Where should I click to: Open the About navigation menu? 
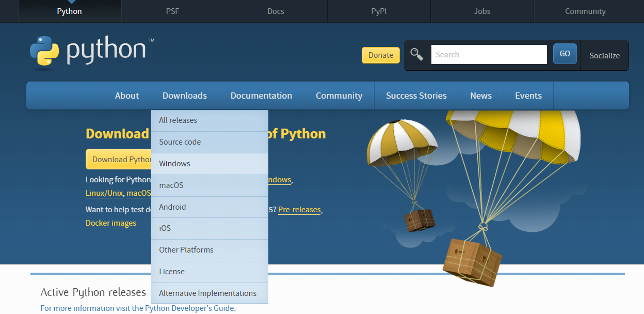pyautogui.click(x=127, y=96)
